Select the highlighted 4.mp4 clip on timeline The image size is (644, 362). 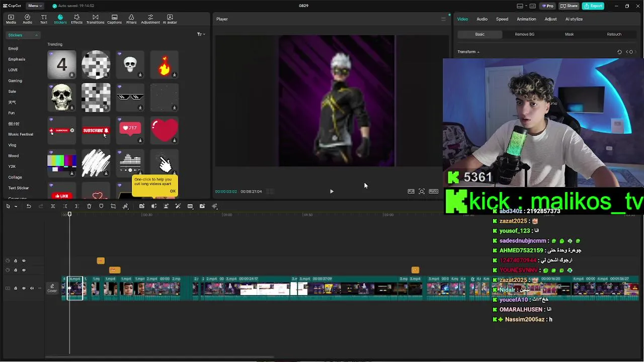[75, 288]
